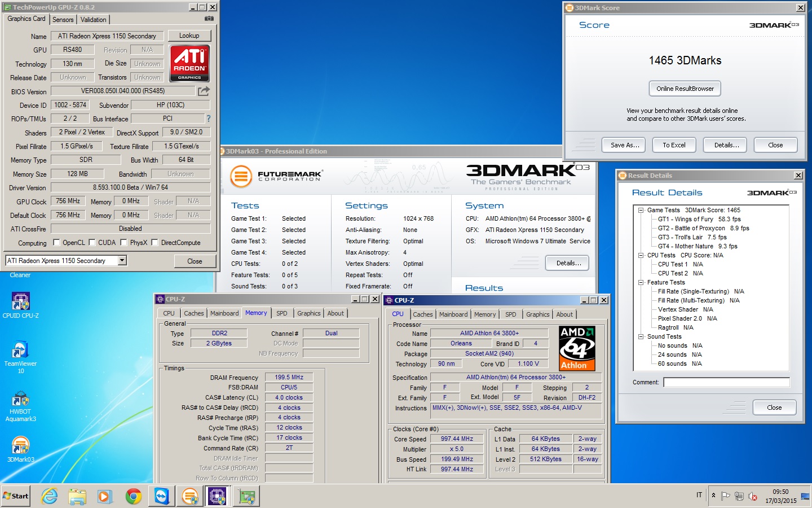This screenshot has height=508, width=812.
Task: Click Close button in GPU-Z
Action: click(195, 261)
